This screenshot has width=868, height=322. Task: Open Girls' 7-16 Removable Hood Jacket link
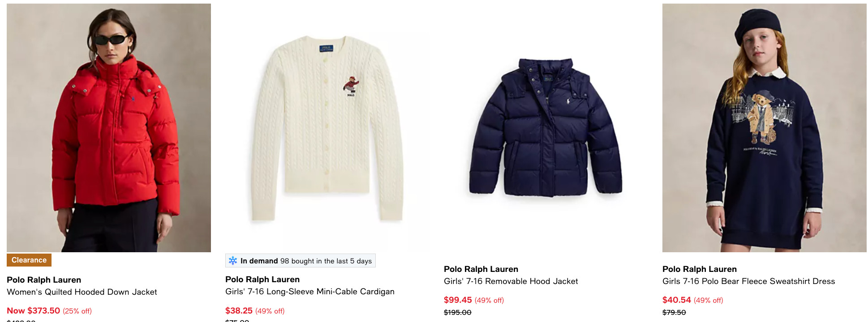(511, 281)
